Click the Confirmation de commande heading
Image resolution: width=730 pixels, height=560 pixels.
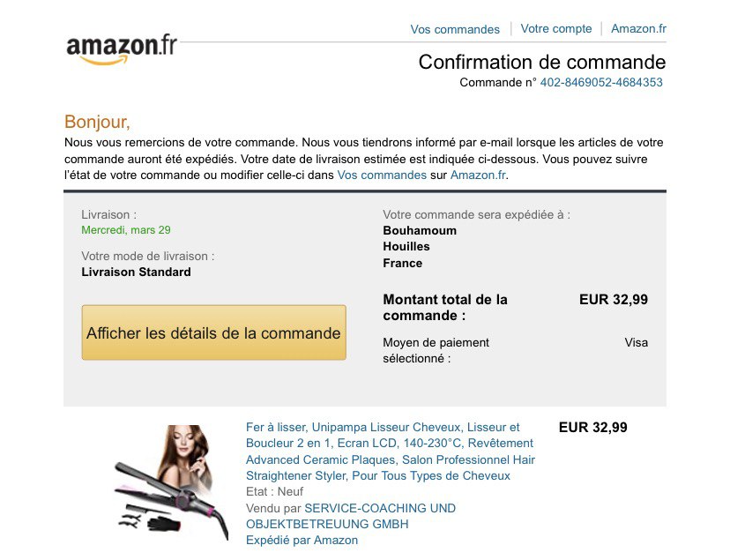pyautogui.click(x=541, y=62)
